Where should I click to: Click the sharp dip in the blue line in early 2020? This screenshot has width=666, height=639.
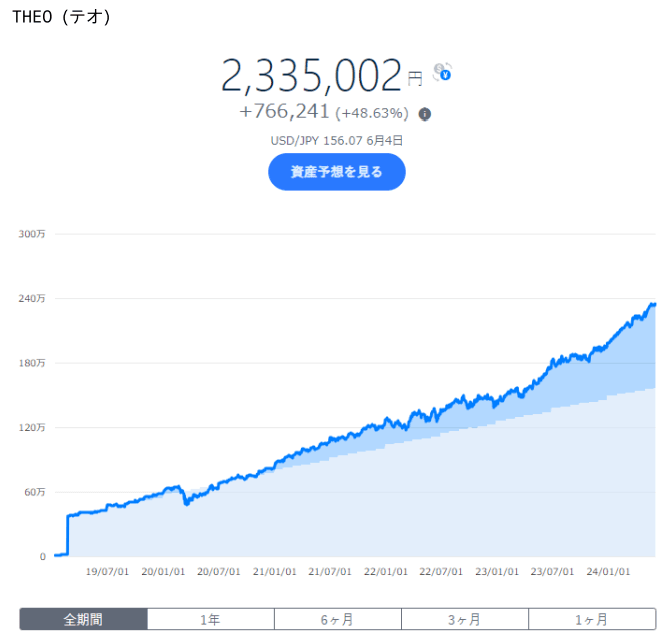point(186,502)
